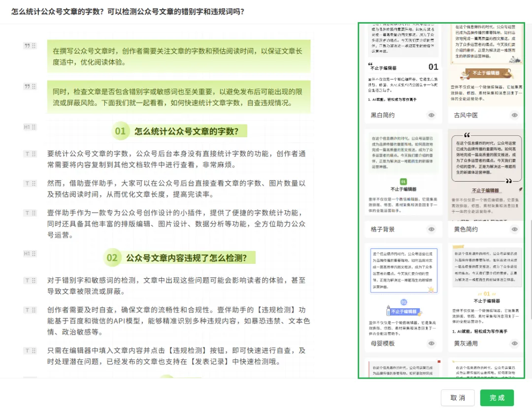Click paragraph starting 壹伴助手作为一款专为公众号
The height and width of the screenshot is (414, 532).
[176, 224]
